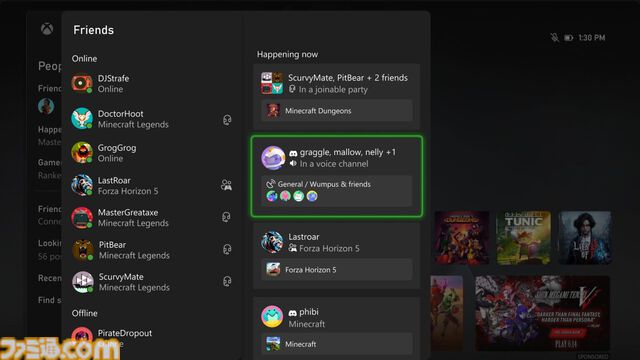Select LastRoar's avatar in friends list
The height and width of the screenshot is (360, 640).
pyautogui.click(x=82, y=185)
